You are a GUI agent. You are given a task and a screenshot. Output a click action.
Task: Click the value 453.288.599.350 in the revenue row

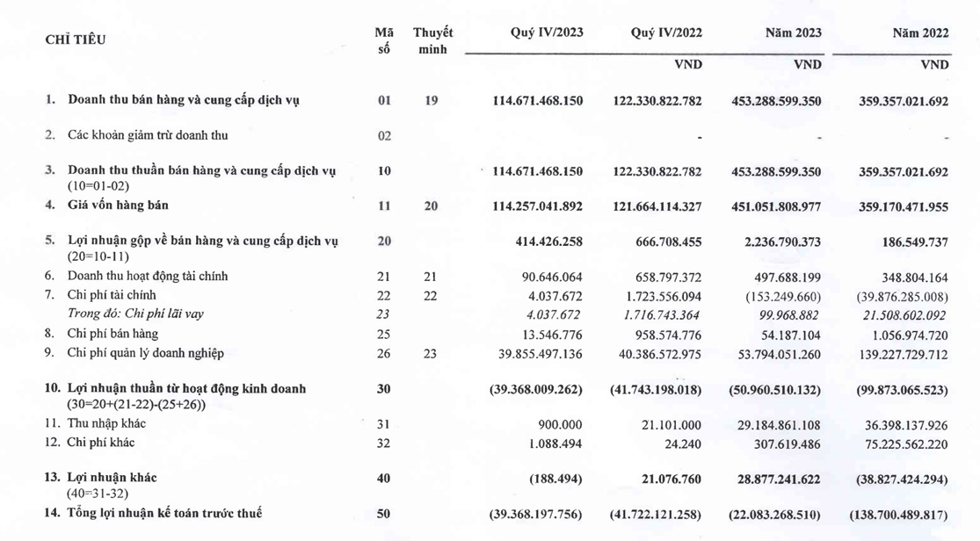point(776,101)
